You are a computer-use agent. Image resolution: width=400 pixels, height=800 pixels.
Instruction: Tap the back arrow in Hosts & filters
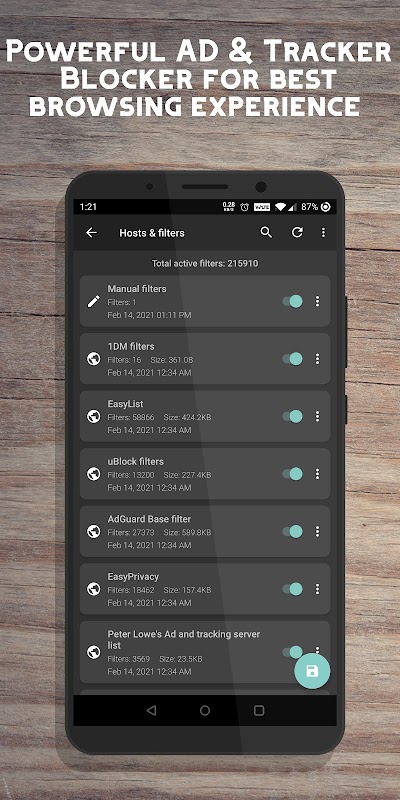(x=91, y=233)
